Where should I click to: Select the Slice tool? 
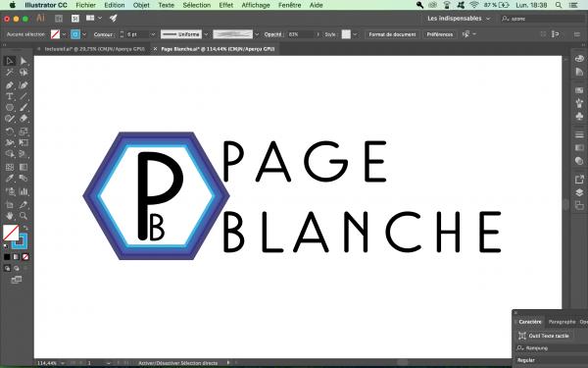pos(24,205)
